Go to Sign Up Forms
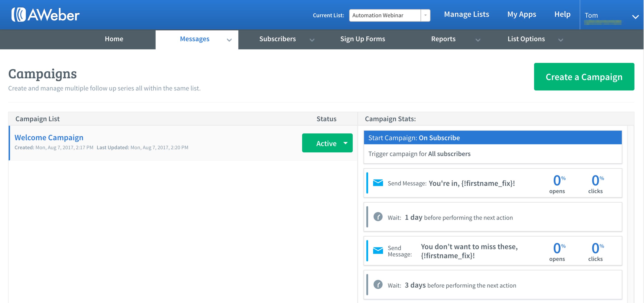The height and width of the screenshot is (303, 644). click(x=362, y=39)
